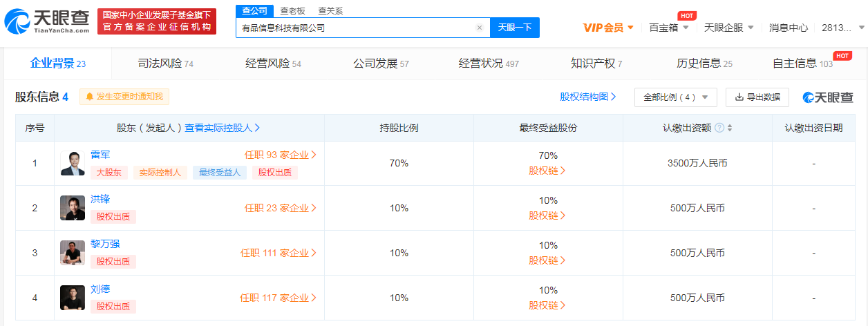Open shareholder name 洪锋
The width and height of the screenshot is (868, 326).
(x=100, y=199)
